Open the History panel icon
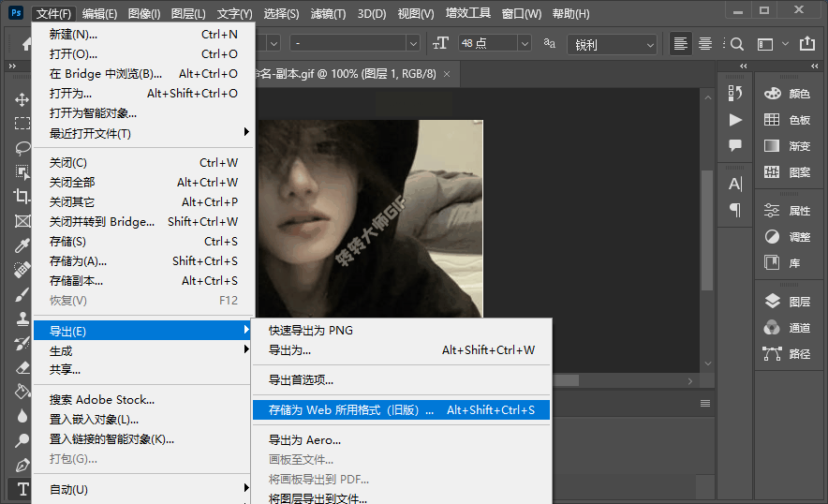Image resolution: width=828 pixels, height=504 pixels. pos(735,94)
